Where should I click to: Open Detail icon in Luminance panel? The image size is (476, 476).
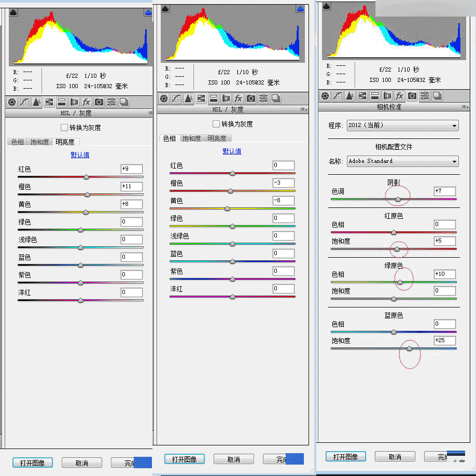pos(37,102)
